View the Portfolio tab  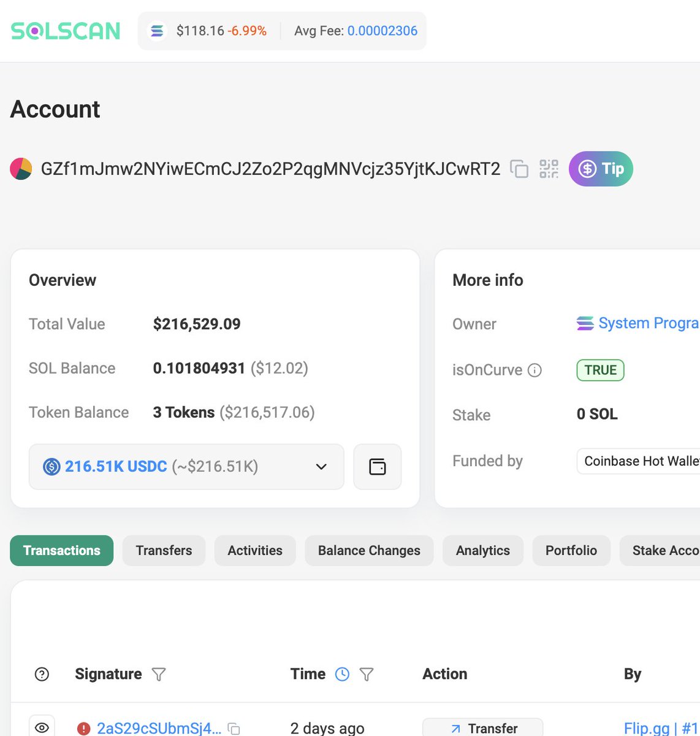point(571,551)
